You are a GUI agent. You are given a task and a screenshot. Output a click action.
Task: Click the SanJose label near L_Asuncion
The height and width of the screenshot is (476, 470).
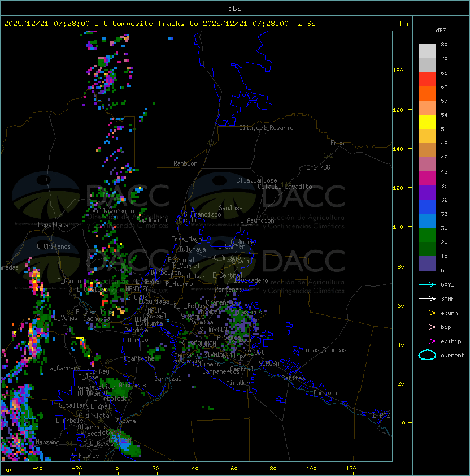click(x=230, y=208)
